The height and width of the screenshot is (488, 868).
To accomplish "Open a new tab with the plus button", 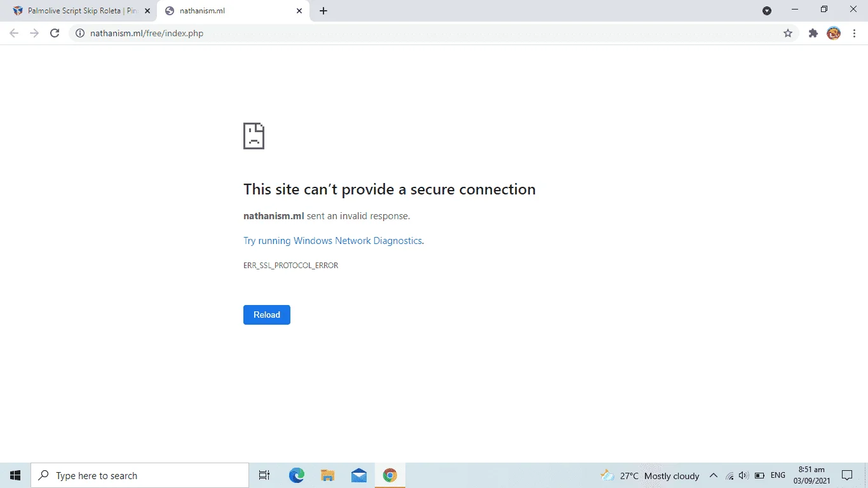I will point(323,11).
